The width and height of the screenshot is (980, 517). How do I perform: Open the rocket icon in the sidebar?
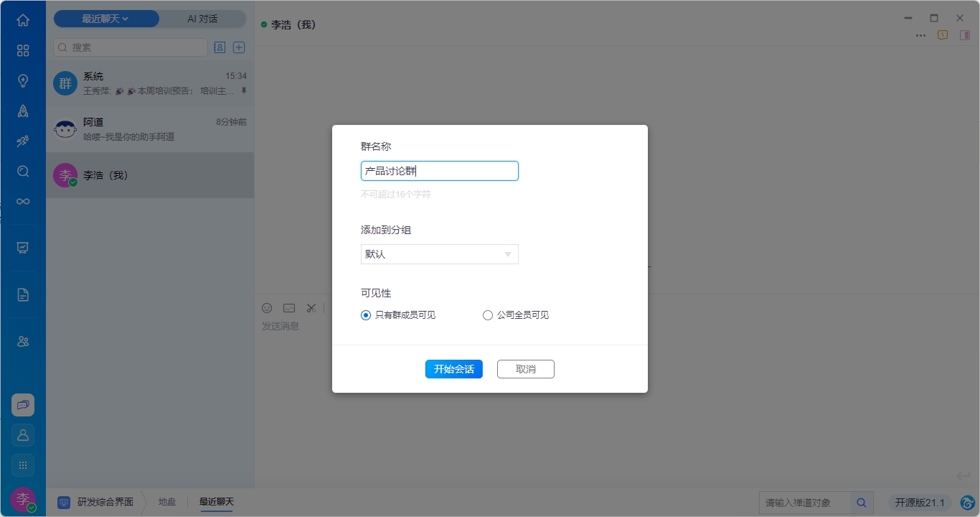tap(23, 111)
